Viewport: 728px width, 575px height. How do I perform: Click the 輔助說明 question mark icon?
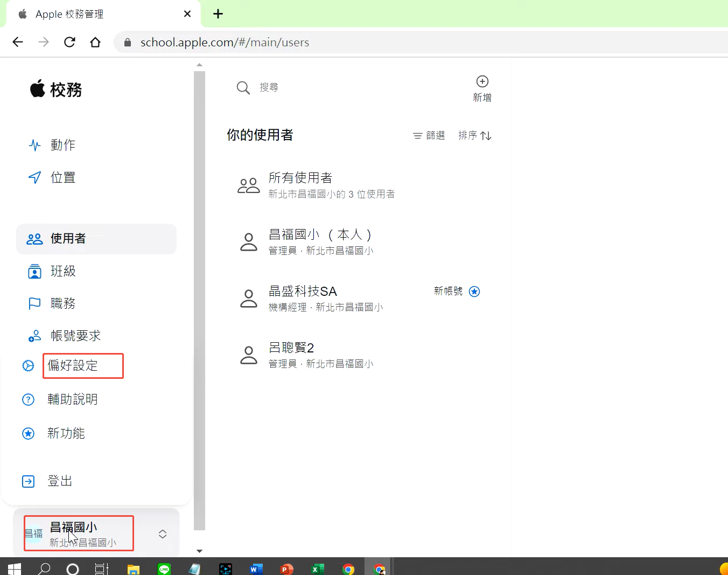point(28,400)
